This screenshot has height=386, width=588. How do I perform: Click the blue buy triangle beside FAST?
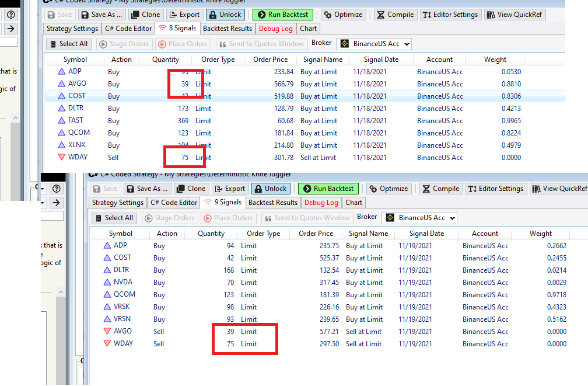click(x=62, y=121)
